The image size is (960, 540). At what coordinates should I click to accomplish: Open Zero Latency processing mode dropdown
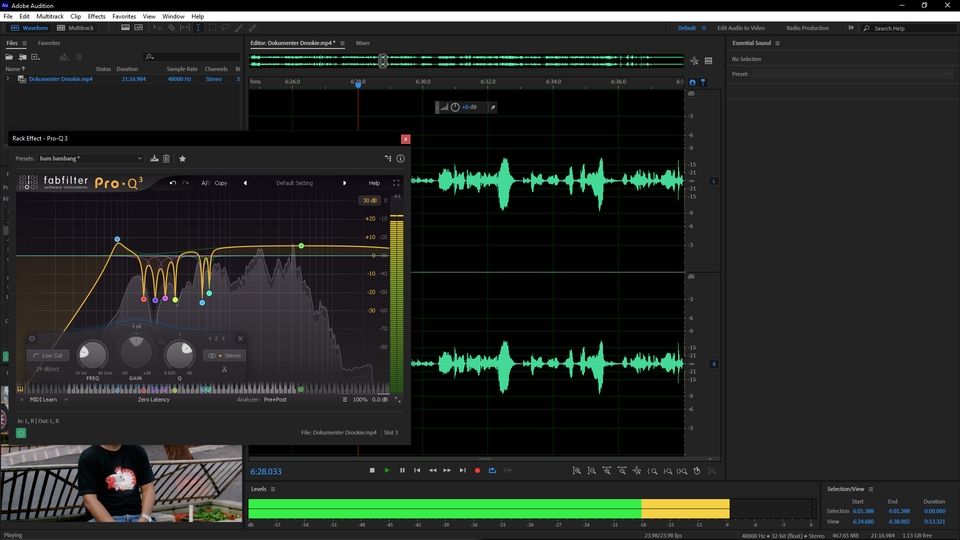tap(154, 400)
